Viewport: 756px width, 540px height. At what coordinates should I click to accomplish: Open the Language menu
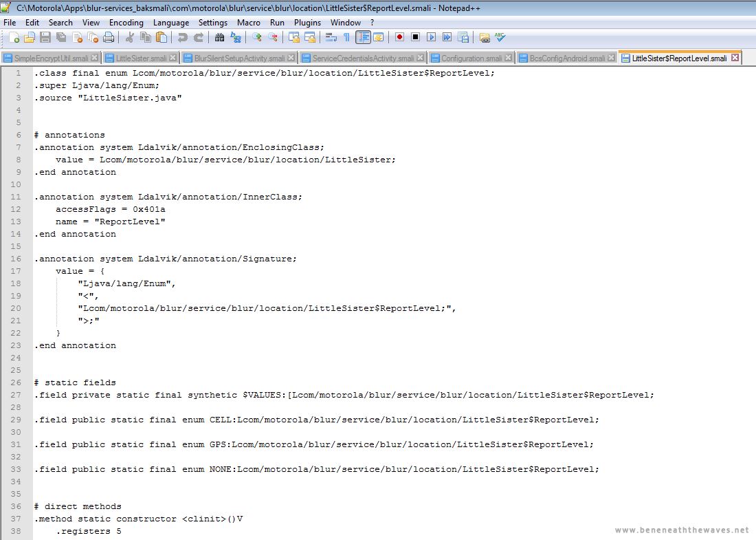[171, 23]
